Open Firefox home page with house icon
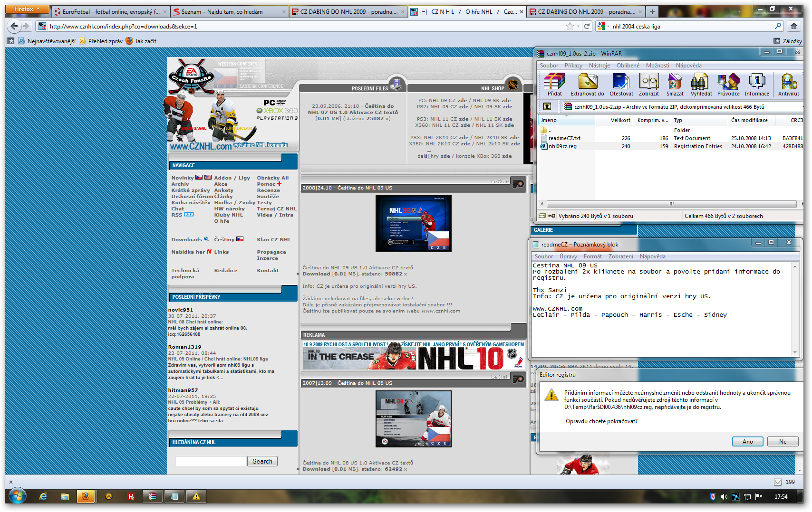Viewport: 812px width, 512px height. click(793, 27)
